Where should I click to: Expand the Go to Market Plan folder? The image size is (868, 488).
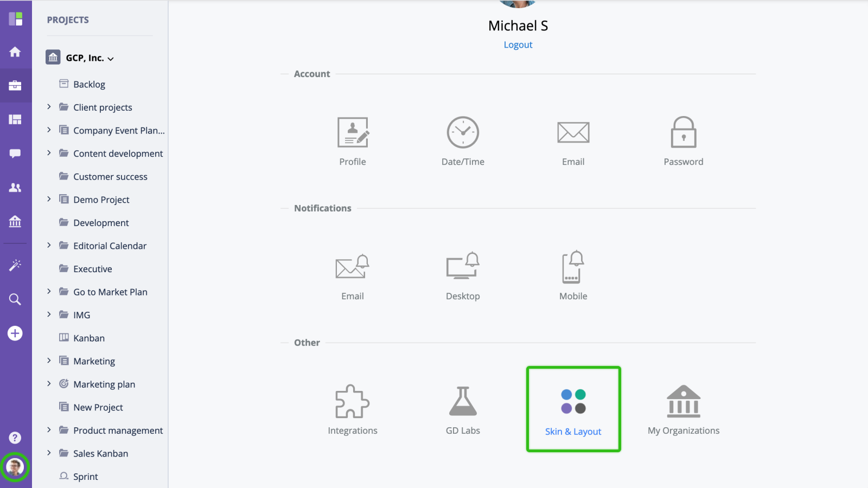[x=49, y=291]
